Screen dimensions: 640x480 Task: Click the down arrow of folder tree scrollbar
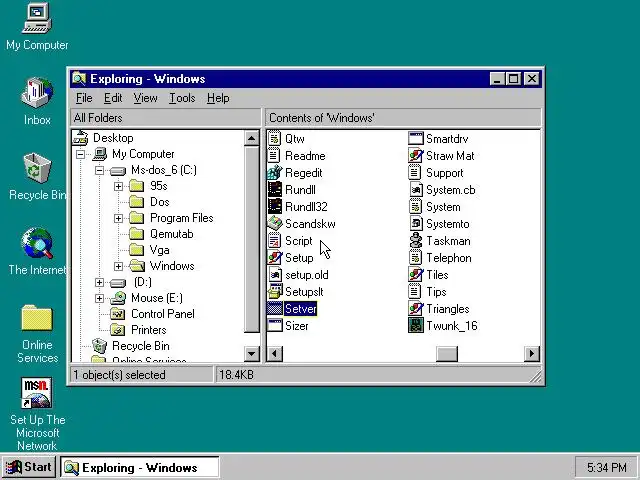pyautogui.click(x=251, y=353)
